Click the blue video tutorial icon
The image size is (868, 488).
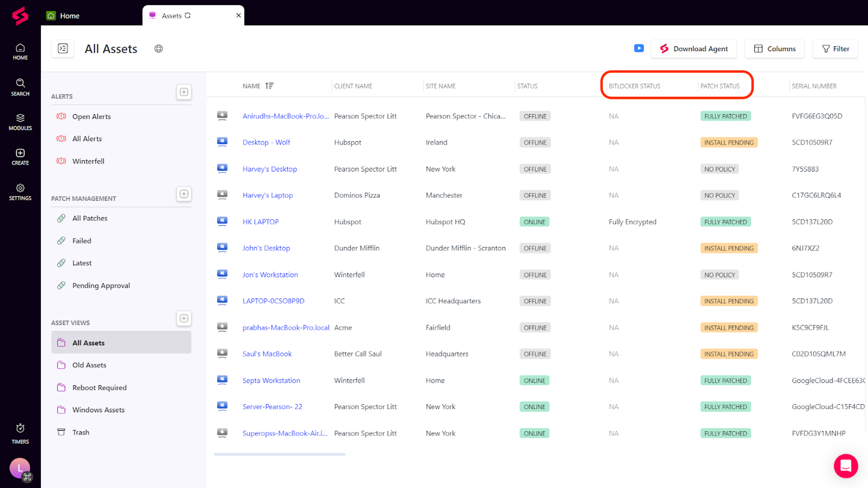click(639, 48)
